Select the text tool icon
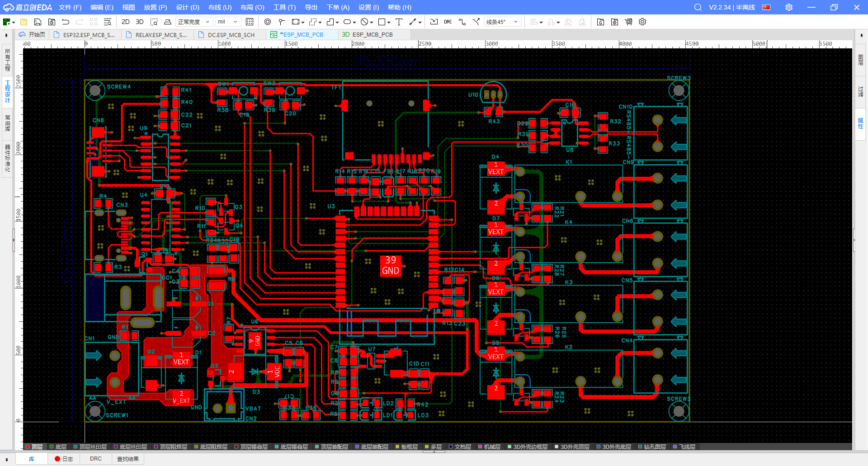 coord(399,22)
